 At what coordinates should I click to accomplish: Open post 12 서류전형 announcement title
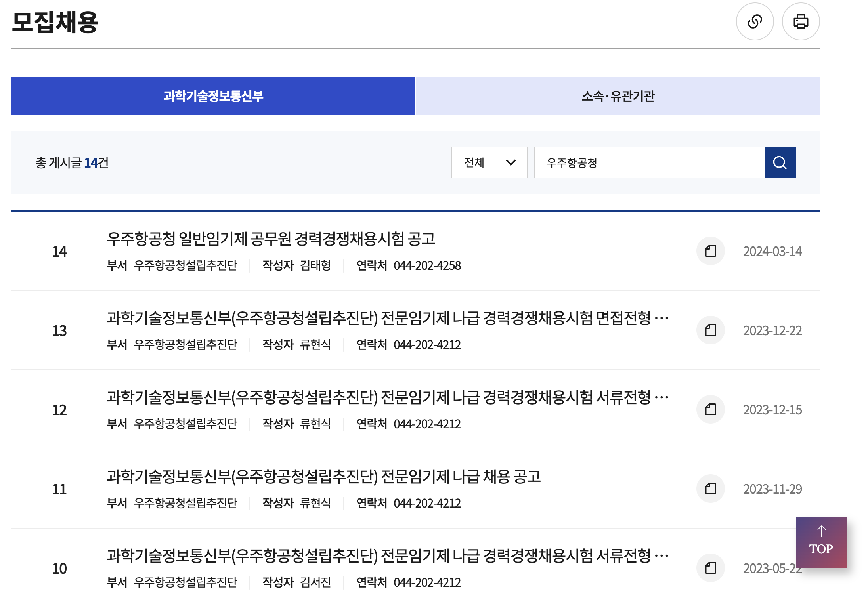pos(387,397)
